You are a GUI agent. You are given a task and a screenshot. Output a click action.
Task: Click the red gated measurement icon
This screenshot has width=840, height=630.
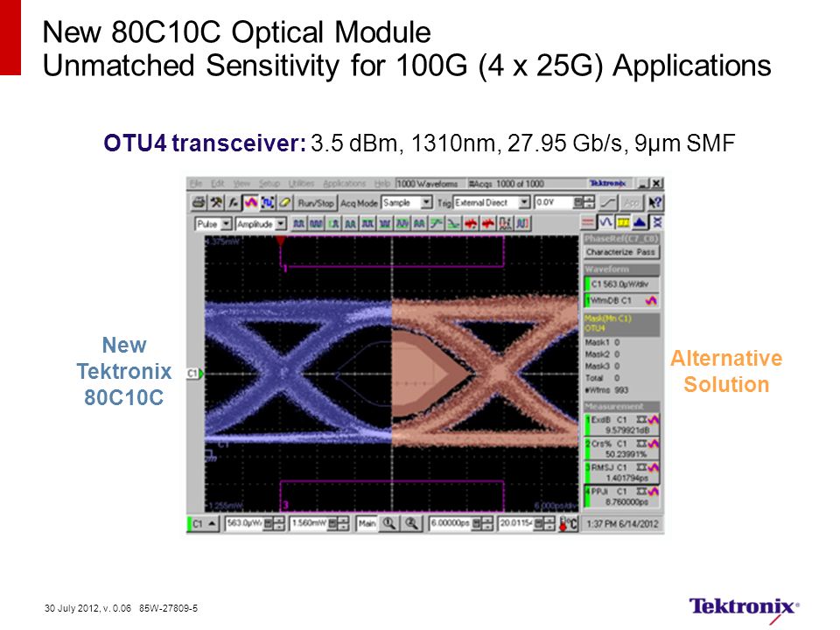pos(504,223)
